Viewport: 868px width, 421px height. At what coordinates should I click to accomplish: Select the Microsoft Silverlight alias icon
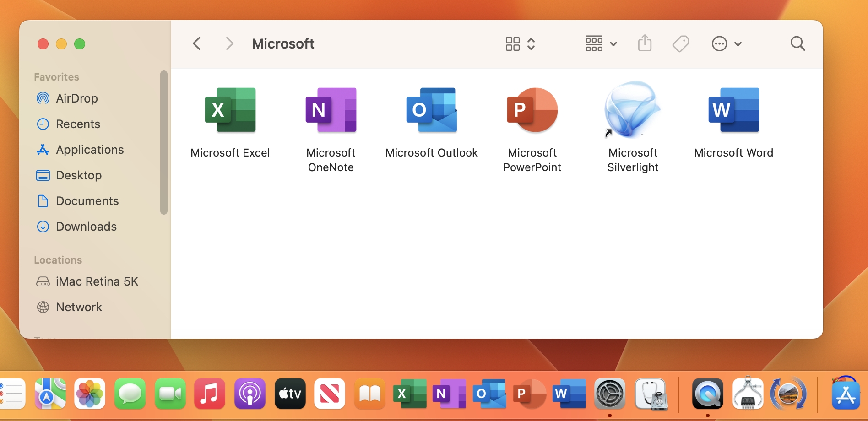click(x=633, y=110)
